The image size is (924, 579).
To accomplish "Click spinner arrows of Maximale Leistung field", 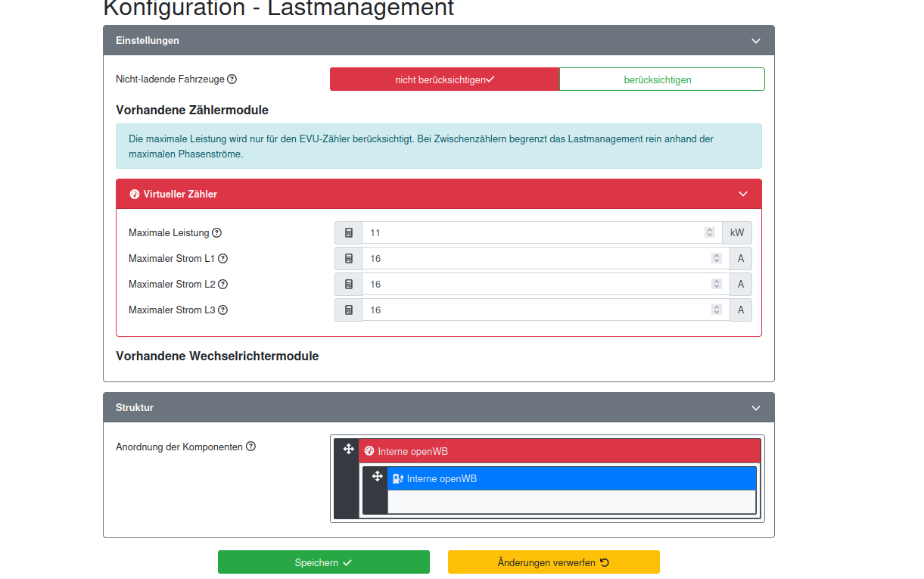I will [709, 232].
